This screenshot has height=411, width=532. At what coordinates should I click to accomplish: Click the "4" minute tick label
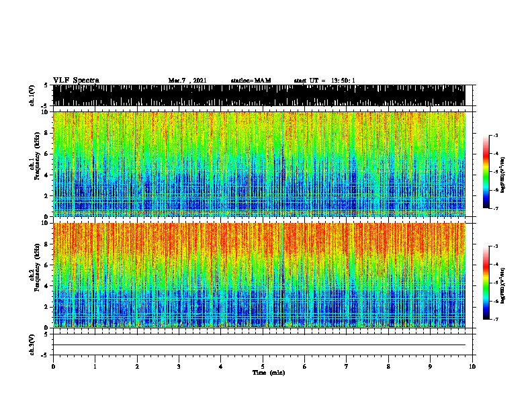[221, 366]
